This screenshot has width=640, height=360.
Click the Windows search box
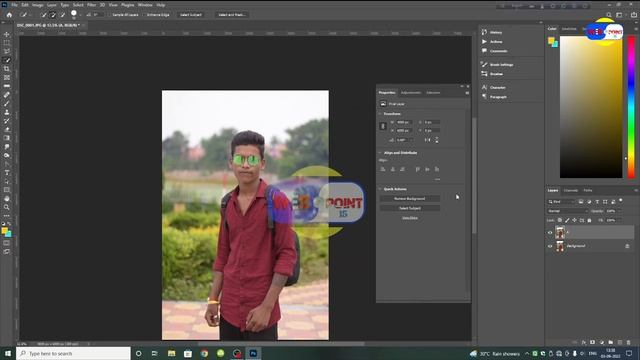pos(73,353)
